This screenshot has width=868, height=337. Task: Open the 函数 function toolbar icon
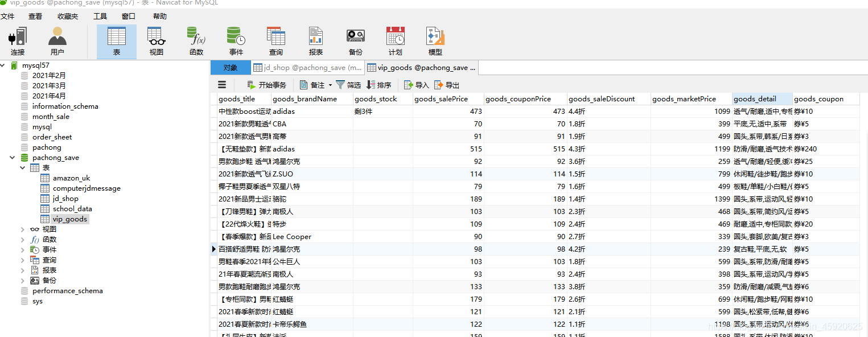tap(196, 42)
